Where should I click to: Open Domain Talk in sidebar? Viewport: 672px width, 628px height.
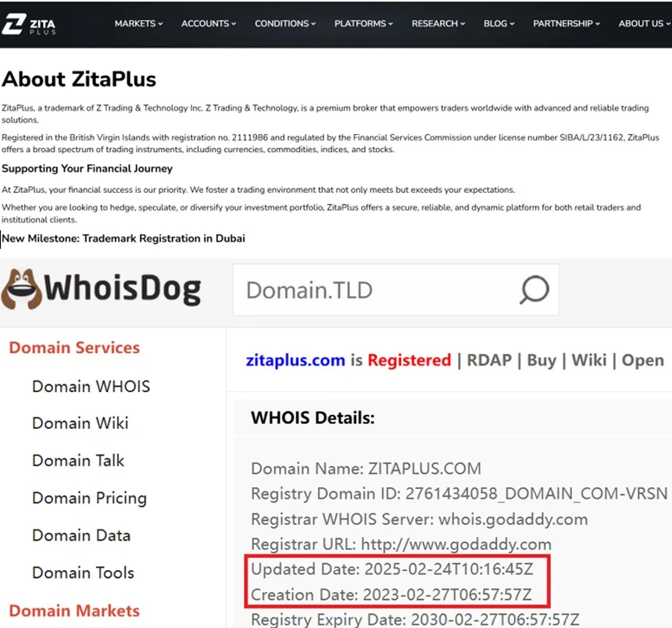[78, 461]
